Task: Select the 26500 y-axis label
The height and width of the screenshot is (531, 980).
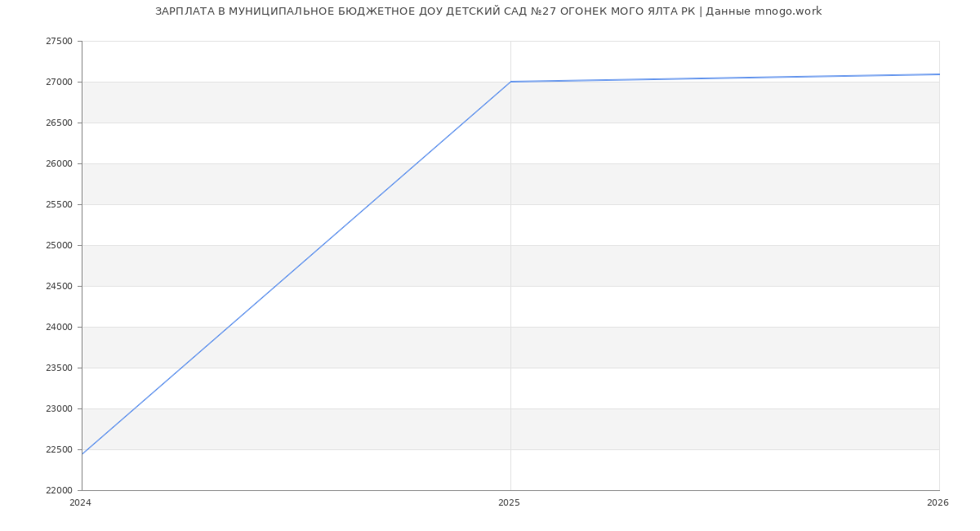Action: pos(59,123)
